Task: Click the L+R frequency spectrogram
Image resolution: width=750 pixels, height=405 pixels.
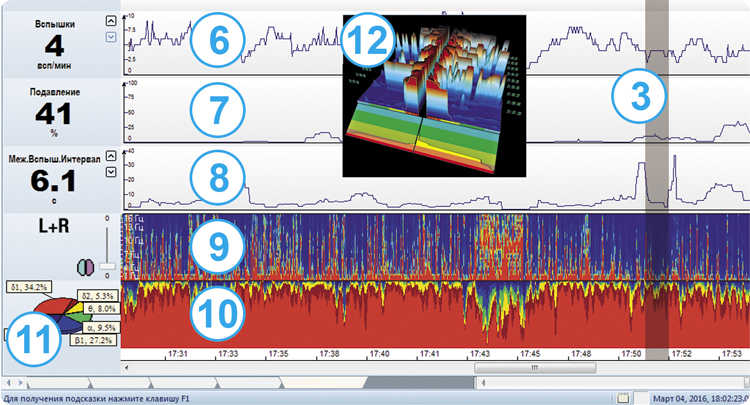Action: click(x=436, y=247)
